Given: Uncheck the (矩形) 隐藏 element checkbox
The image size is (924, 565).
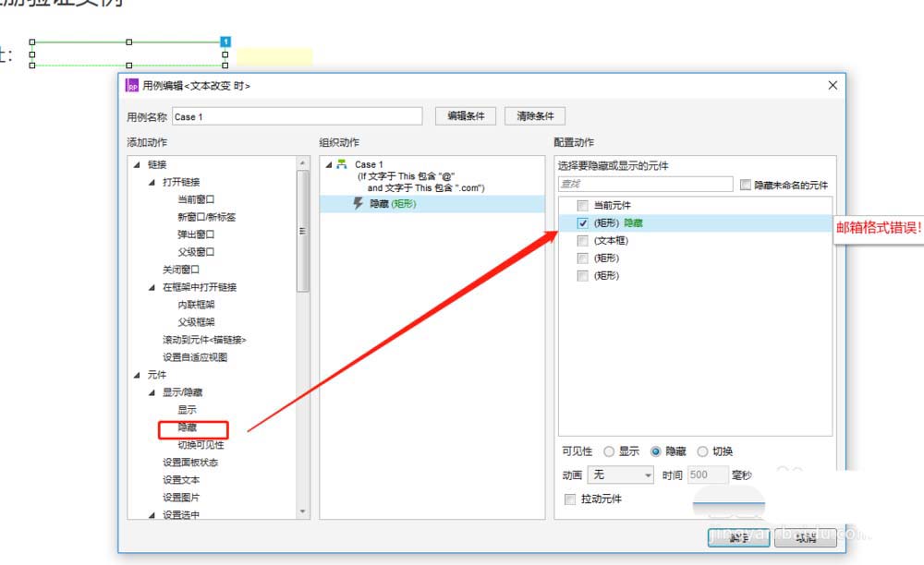Looking at the screenshot, I should click(x=582, y=221).
